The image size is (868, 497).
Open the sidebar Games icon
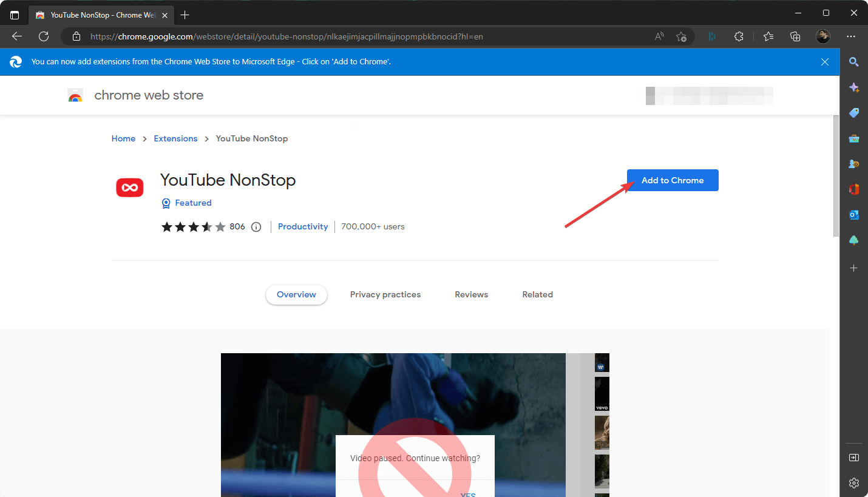[x=854, y=164]
